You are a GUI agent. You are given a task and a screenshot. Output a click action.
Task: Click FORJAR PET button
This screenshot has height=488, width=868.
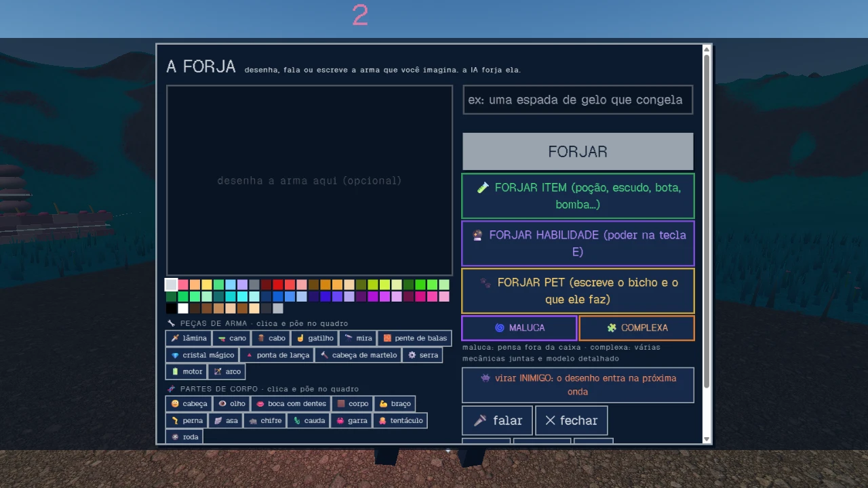pos(578,291)
